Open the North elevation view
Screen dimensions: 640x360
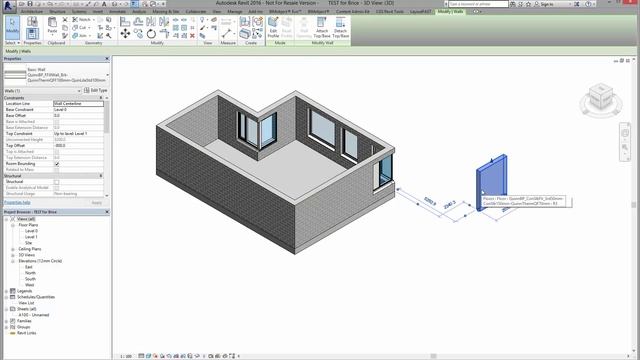tap(30, 273)
